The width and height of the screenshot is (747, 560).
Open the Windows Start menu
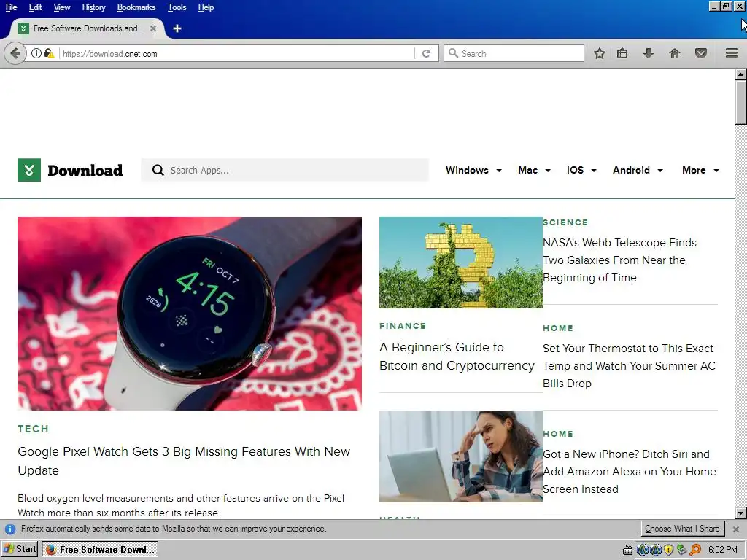(x=20, y=550)
